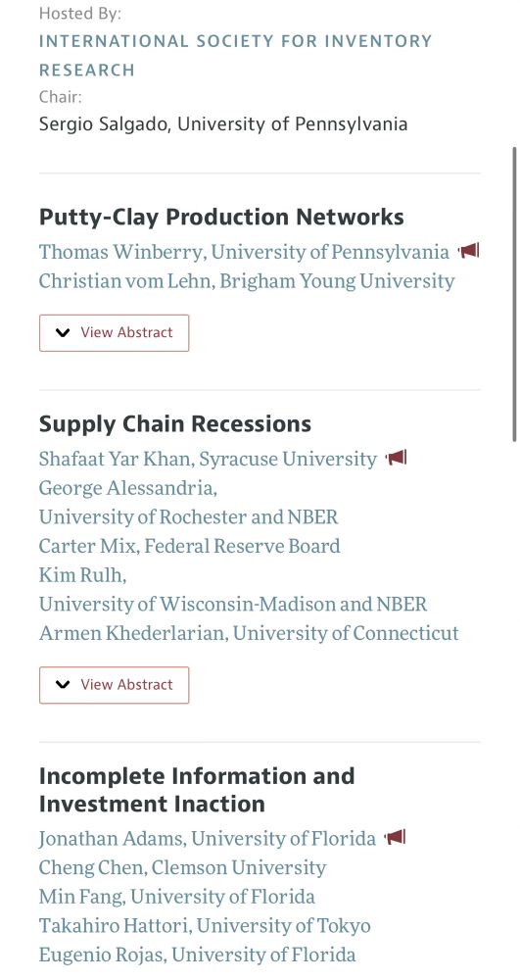Open Takahiro Hattori, University of Tokyo link
Screen dimensions: 520x980
[x=205, y=926]
